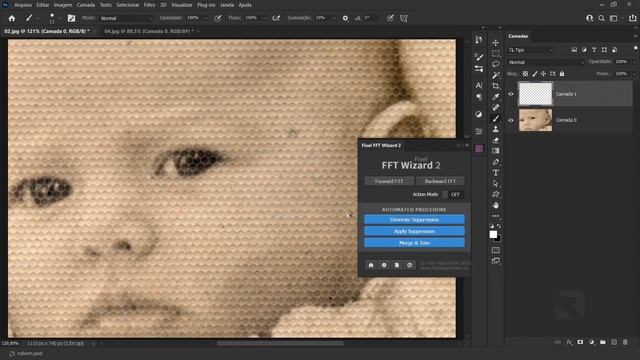
Task: Open the Edit Toolbar three dots
Action: pos(496,216)
